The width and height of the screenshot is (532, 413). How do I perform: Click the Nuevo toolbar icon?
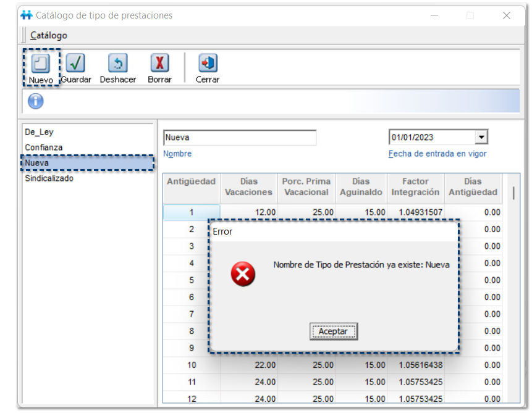pos(41,64)
